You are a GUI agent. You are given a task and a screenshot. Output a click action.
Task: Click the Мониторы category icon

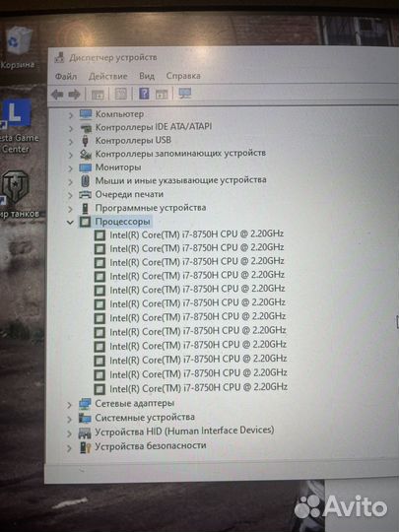tap(85, 167)
